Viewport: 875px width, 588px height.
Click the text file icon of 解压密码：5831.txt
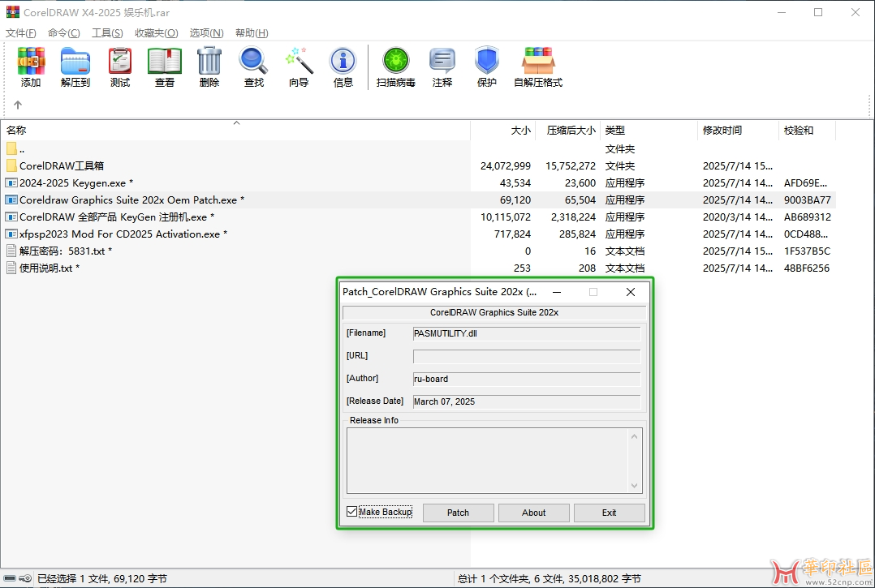pyautogui.click(x=11, y=251)
